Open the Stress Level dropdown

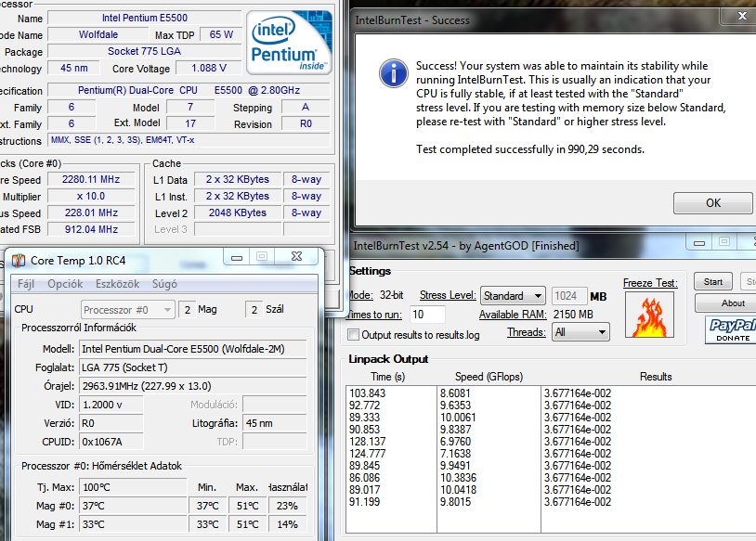513,296
